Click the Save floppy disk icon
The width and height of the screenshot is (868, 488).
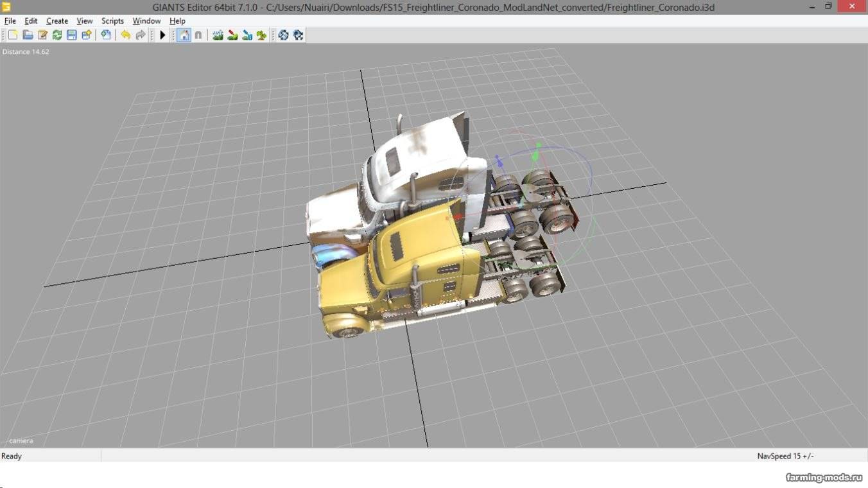pos(71,35)
